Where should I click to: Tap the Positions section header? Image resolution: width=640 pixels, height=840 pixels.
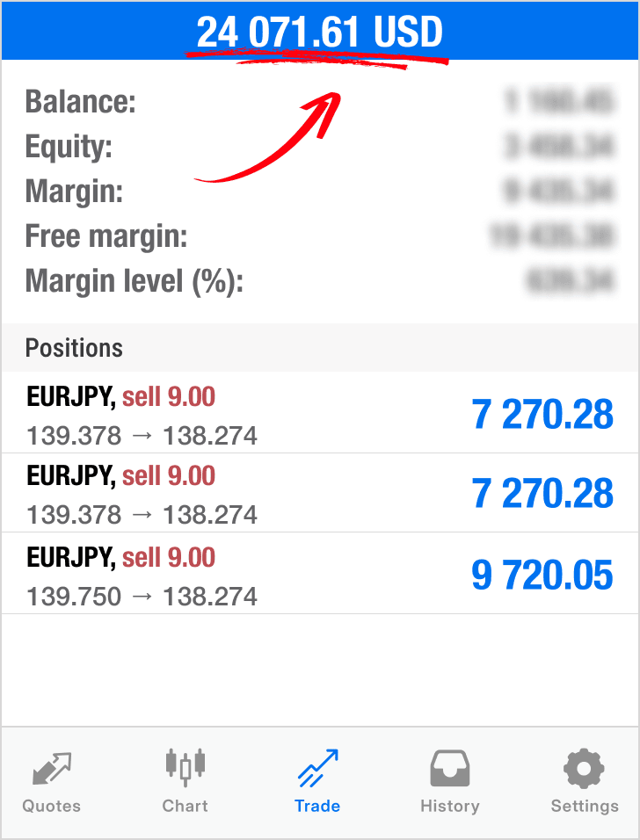[x=320, y=348]
